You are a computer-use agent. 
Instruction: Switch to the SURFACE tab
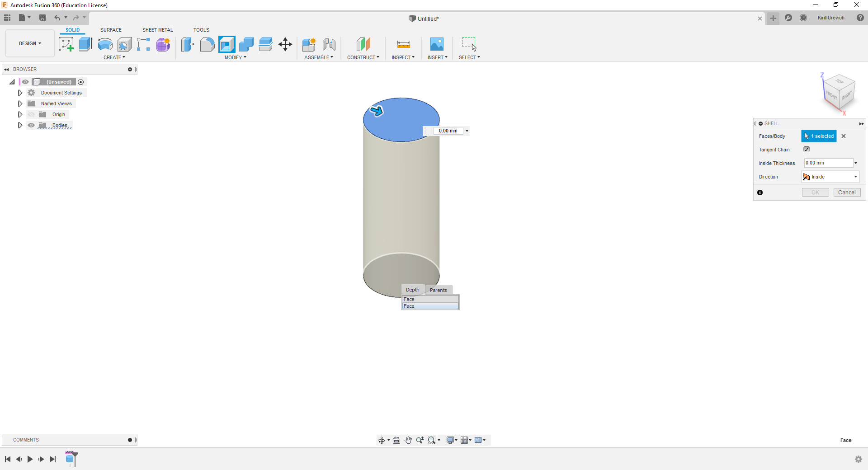click(111, 30)
